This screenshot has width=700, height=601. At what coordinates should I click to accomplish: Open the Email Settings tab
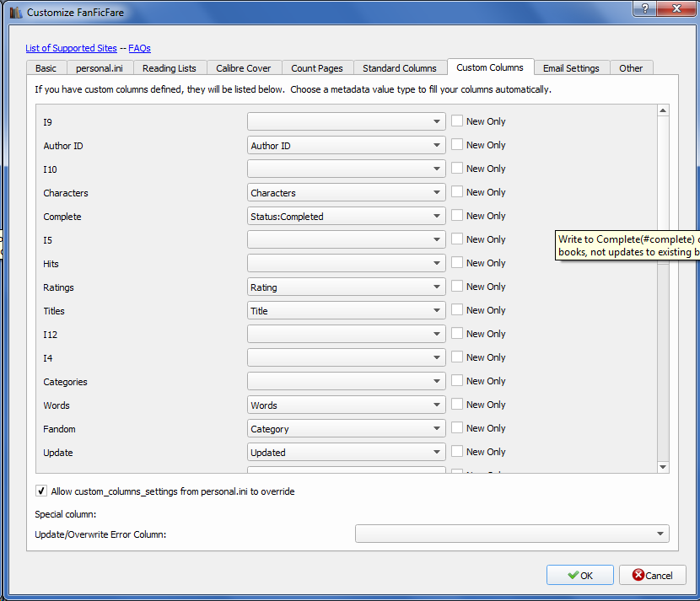[x=571, y=68]
